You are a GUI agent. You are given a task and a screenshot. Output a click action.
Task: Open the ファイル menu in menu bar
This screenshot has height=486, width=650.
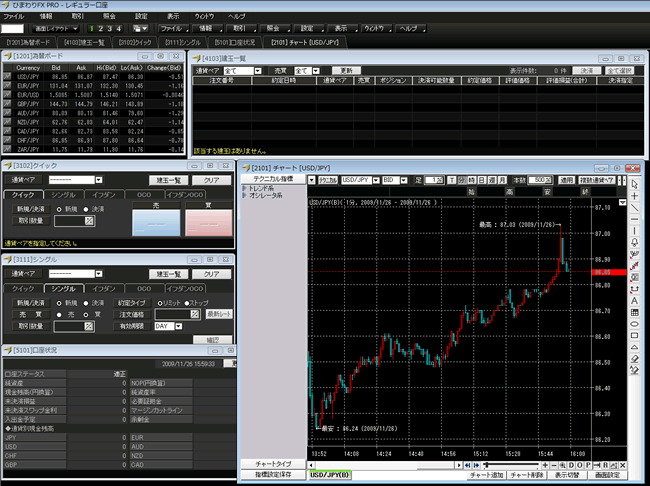click(13, 17)
